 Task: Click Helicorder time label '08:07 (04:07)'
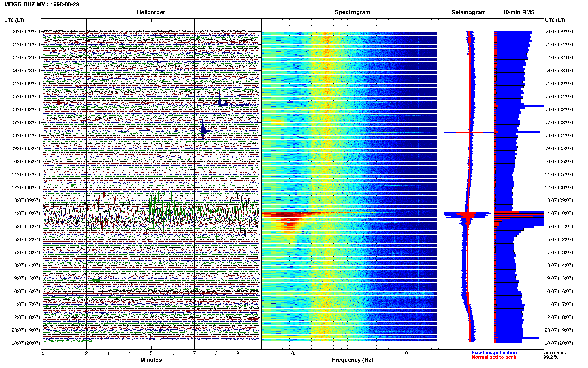pos(26,135)
